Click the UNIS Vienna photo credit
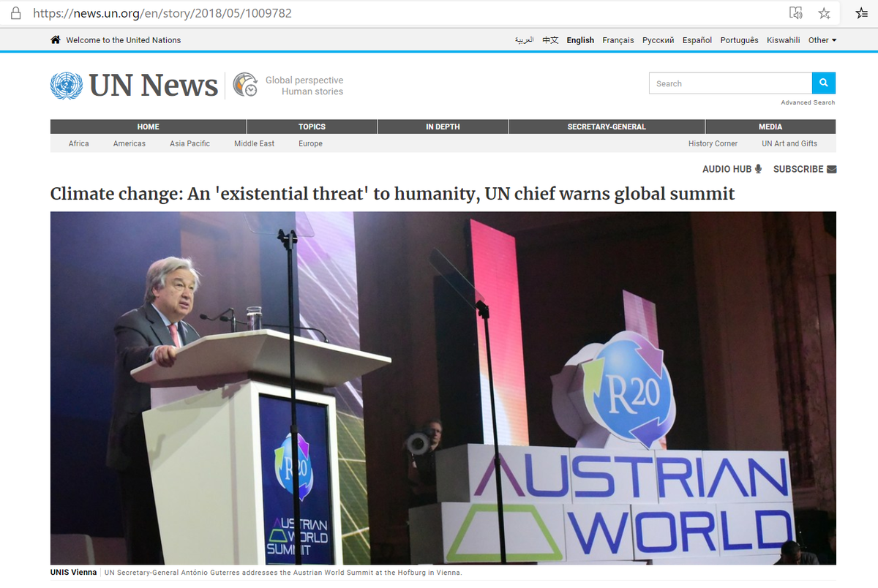Viewport: 878px width, 588px height. click(73, 573)
